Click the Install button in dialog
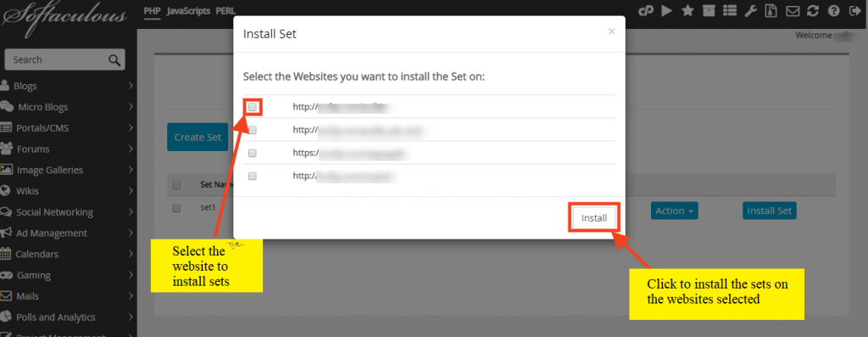The width and height of the screenshot is (868, 337). point(594,218)
